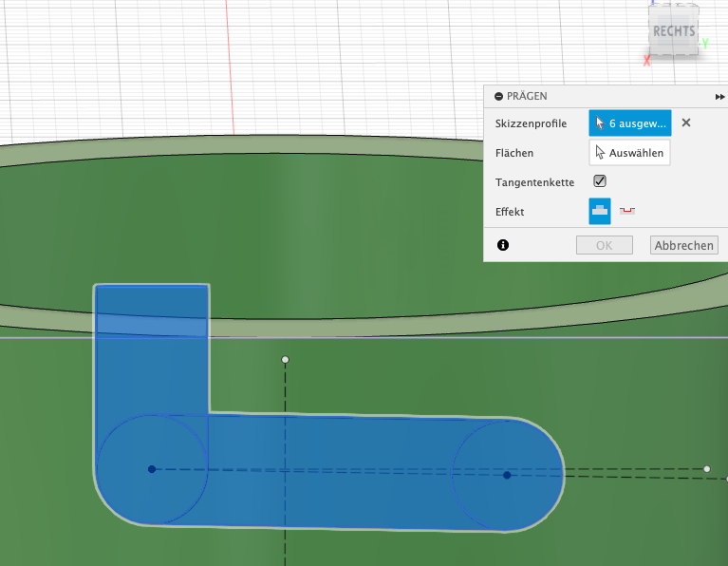
Task: Pick the white endpoint on the right dashed line
Action: pyautogui.click(x=706, y=469)
